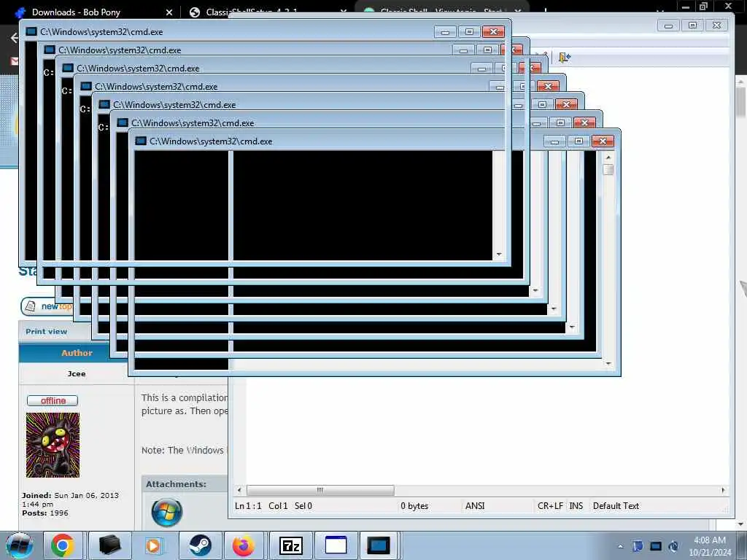The width and height of the screenshot is (747, 560).
Task: Click the Jcee author name
Action: pyautogui.click(x=76, y=374)
